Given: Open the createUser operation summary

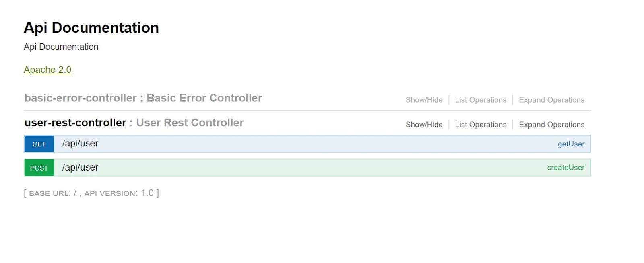Looking at the screenshot, I should coord(566,168).
